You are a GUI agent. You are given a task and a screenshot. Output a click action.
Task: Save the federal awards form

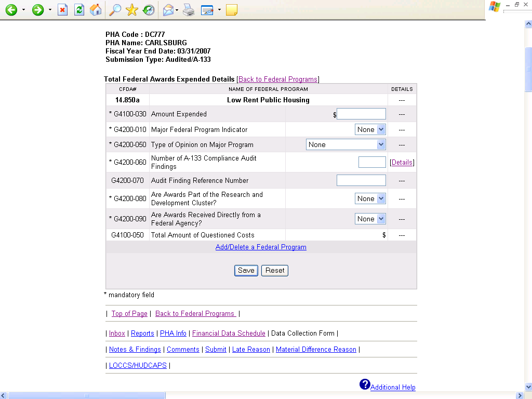246,270
